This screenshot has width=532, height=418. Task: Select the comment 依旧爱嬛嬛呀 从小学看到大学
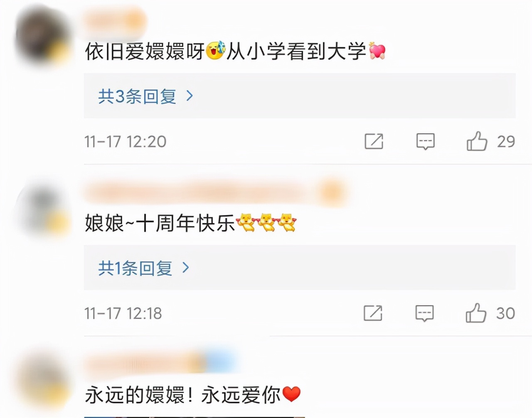click(x=235, y=52)
